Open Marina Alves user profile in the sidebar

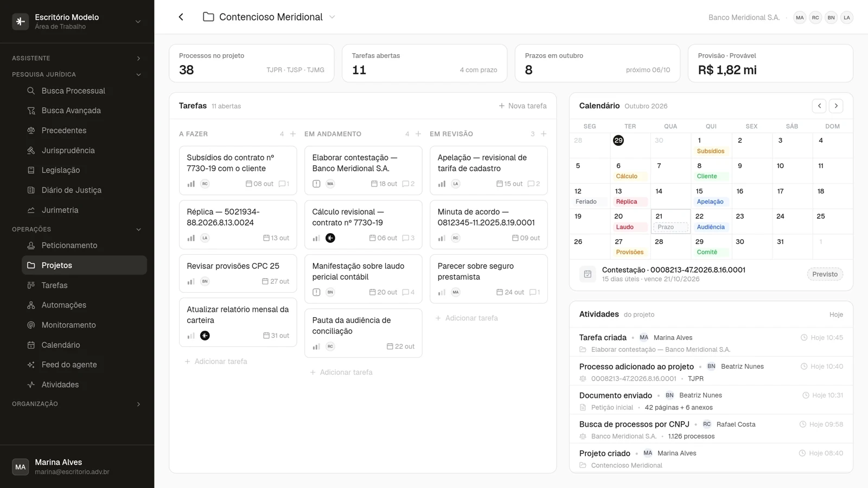coord(77,466)
